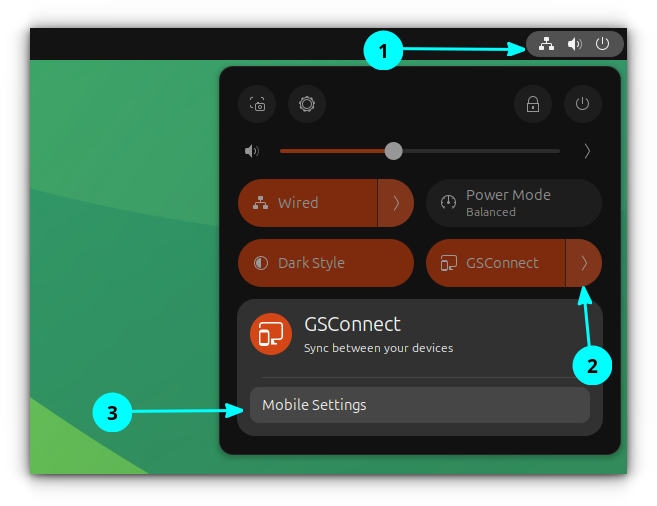This screenshot has width=657, height=506.
Task: Click the GSConnect submenu title text
Action: [x=352, y=325]
